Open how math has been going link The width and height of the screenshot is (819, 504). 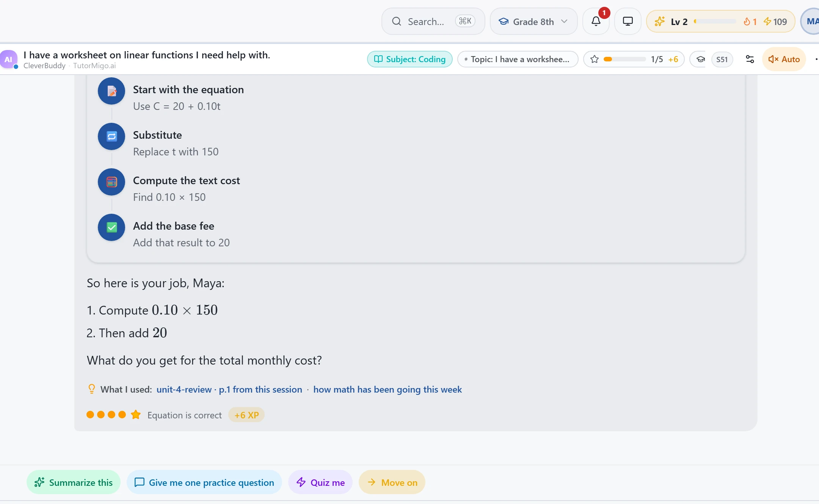(388, 389)
